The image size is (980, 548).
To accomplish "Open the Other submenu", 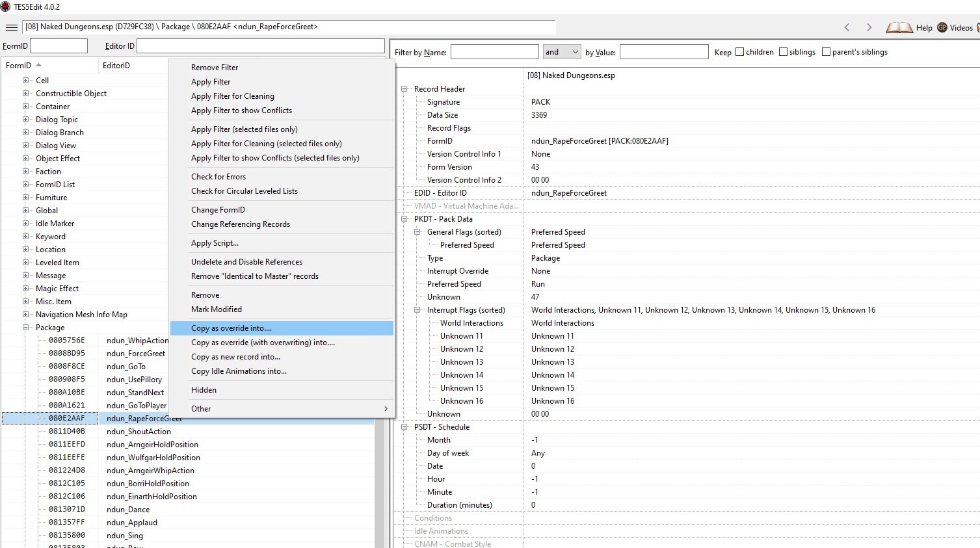I will pyautogui.click(x=282, y=409).
